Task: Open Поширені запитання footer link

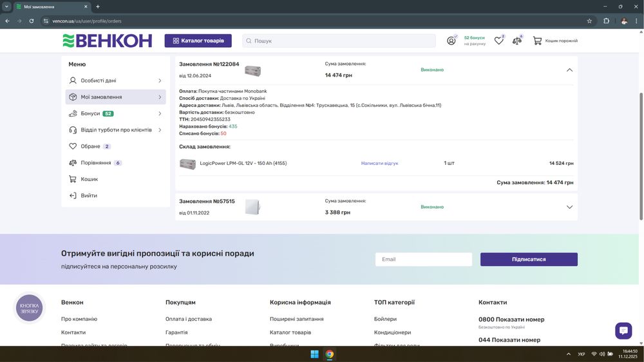Action: click(x=296, y=319)
